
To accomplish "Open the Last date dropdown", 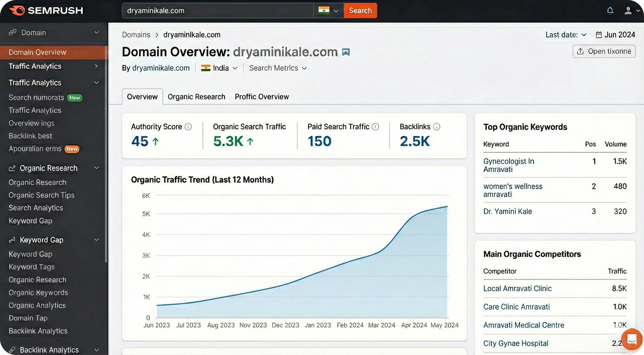I will point(566,35).
